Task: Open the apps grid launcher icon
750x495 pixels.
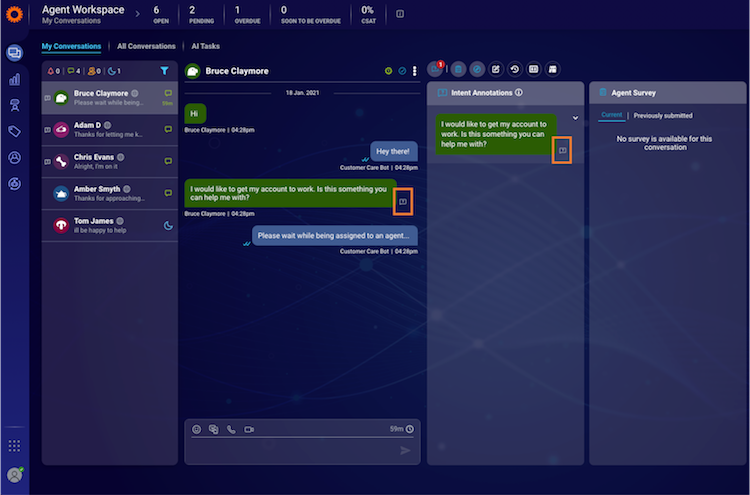Action: (x=14, y=446)
